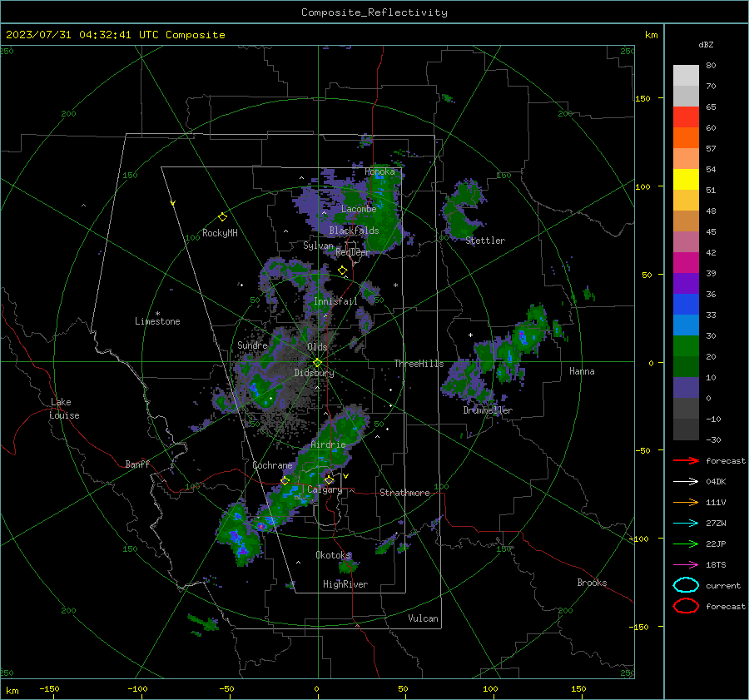Select the 65 dBZ red swatch
Image resolution: width=749 pixels, height=700 pixels.
click(686, 117)
